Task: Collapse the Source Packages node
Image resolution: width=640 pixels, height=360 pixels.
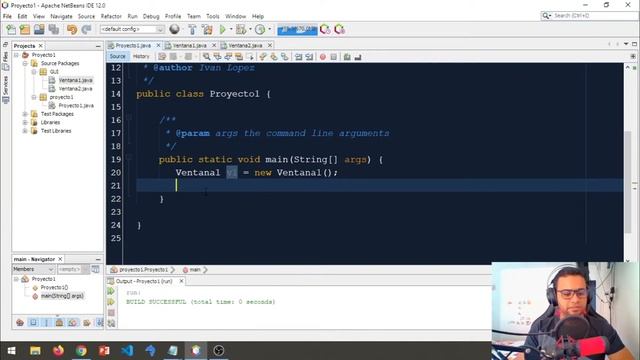Action: (25, 63)
